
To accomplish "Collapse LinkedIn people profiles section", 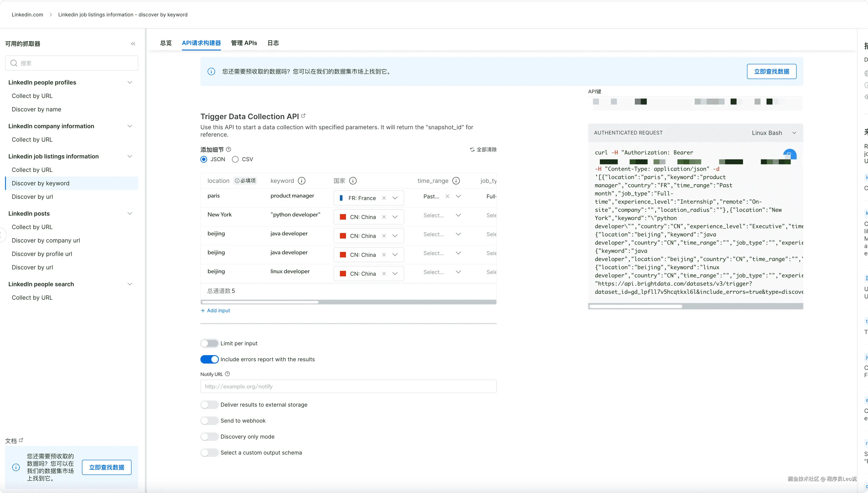I will 130,82.
